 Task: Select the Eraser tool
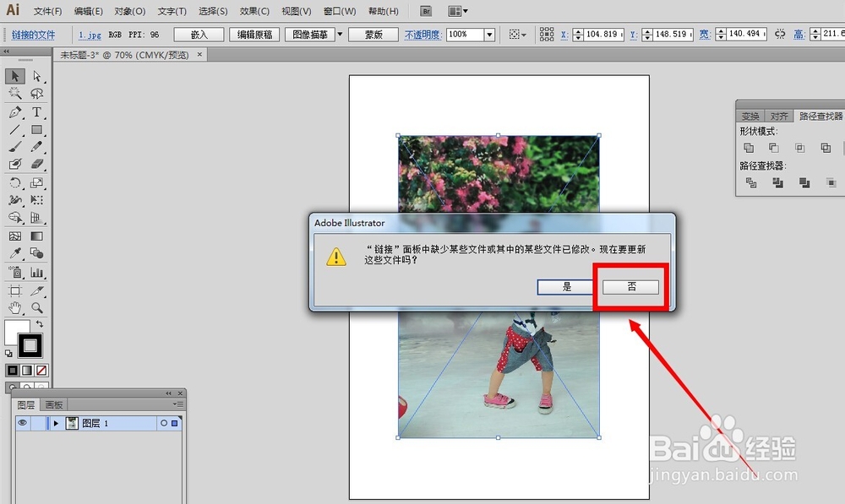tap(36, 164)
